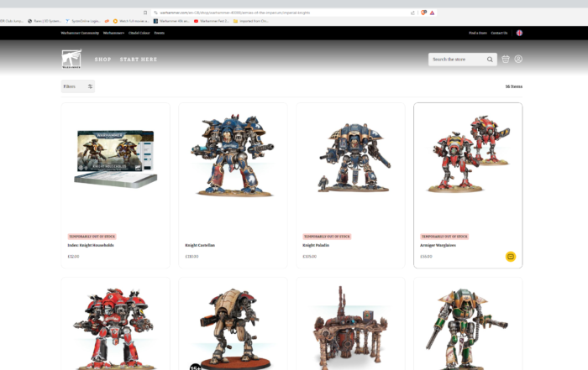Image resolution: width=588 pixels, height=370 pixels.
Task: Open the Armiger Warglaives product image
Action: (x=468, y=154)
